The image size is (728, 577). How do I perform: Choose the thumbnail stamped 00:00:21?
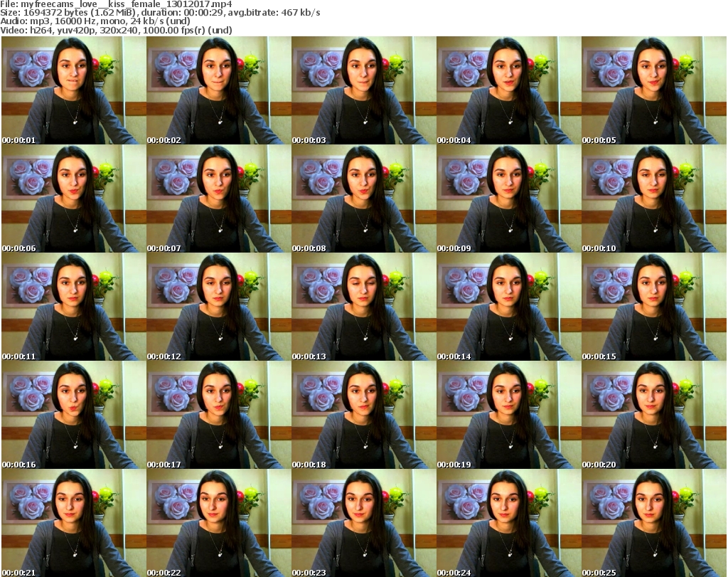point(74,523)
